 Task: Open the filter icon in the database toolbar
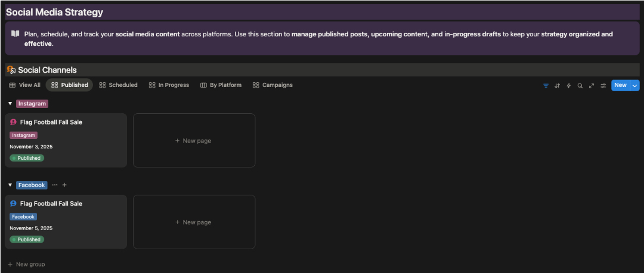[546, 85]
